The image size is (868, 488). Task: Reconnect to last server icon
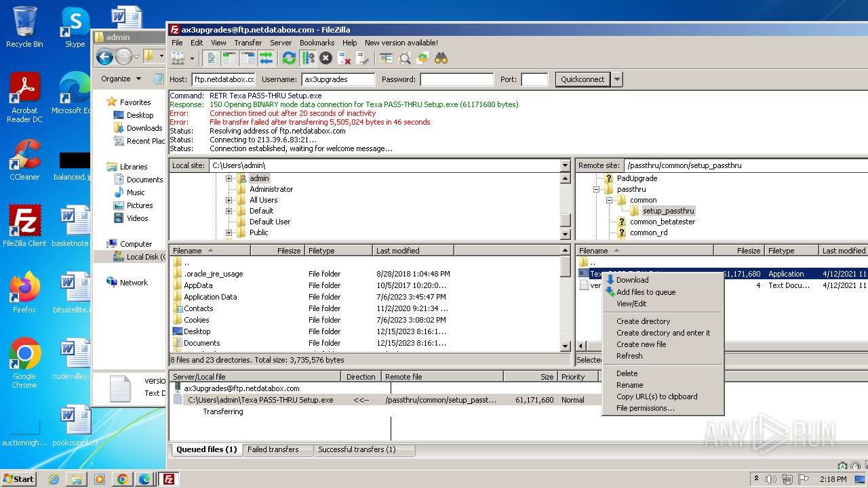pyautogui.click(x=363, y=58)
